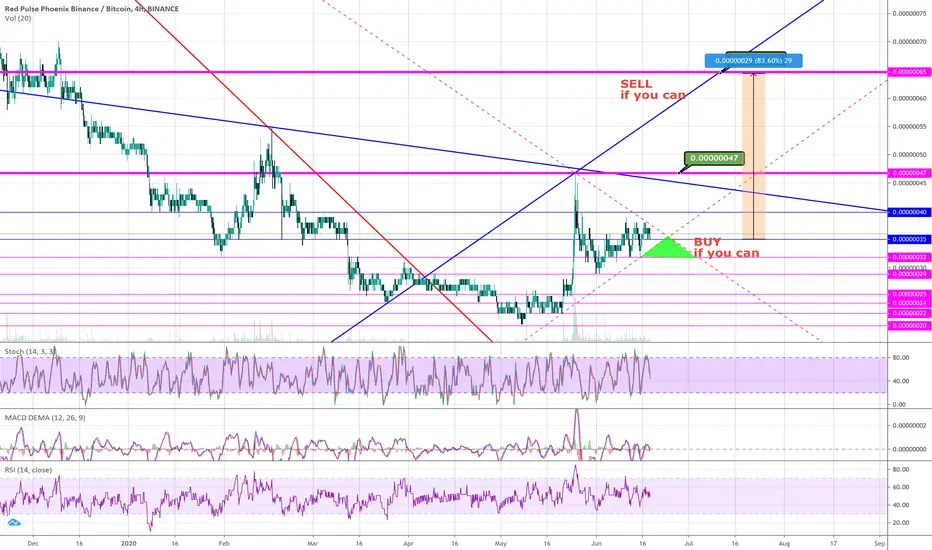
Task: Click the 80.00 value on the Stoch scale
Action: (900, 358)
